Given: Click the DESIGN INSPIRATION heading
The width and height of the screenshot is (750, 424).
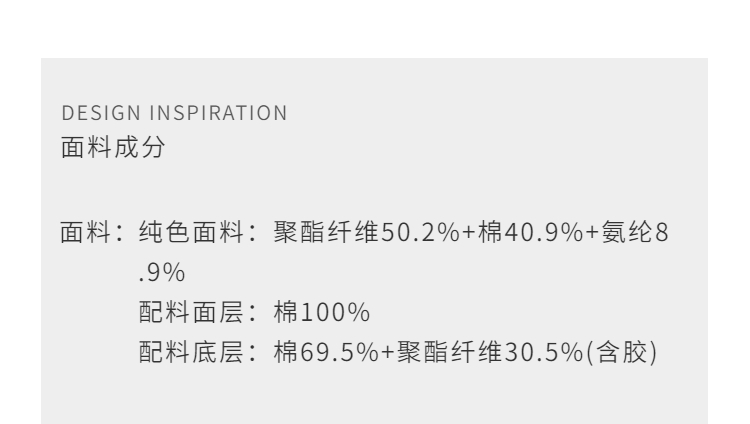Looking at the screenshot, I should (173, 113).
